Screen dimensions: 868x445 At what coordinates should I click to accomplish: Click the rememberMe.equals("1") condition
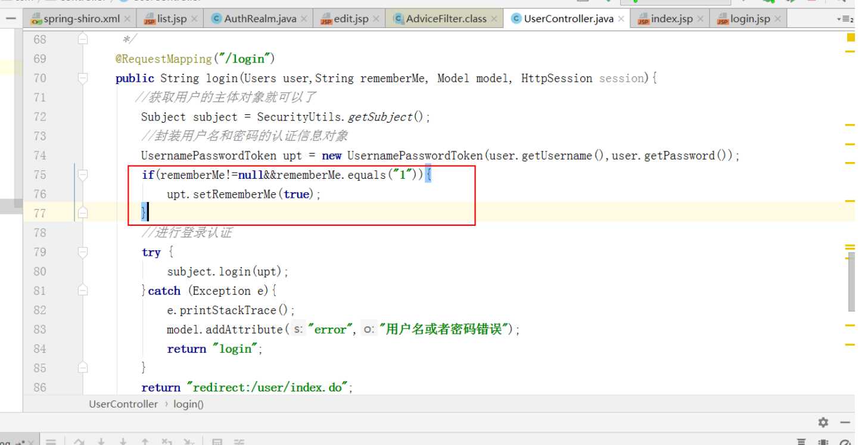pyautogui.click(x=347, y=175)
